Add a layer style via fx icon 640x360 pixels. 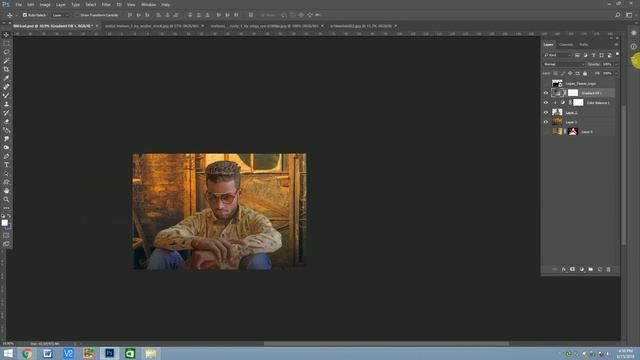pos(564,269)
